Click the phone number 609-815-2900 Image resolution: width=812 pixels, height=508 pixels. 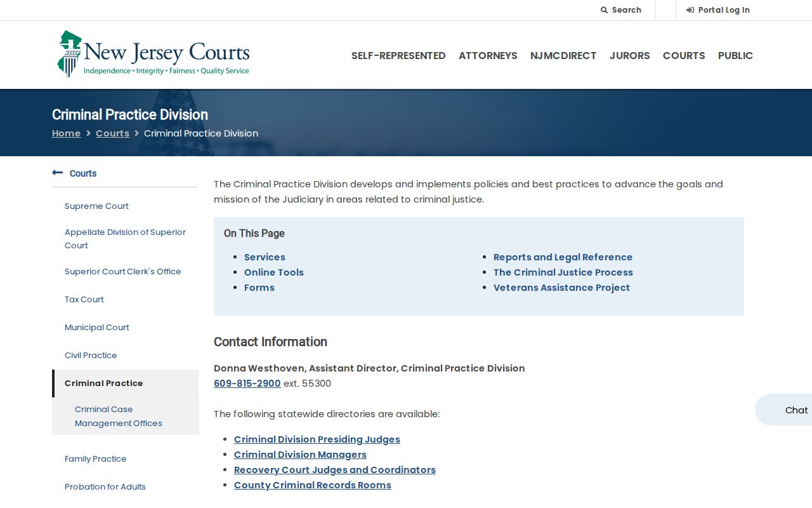click(247, 384)
